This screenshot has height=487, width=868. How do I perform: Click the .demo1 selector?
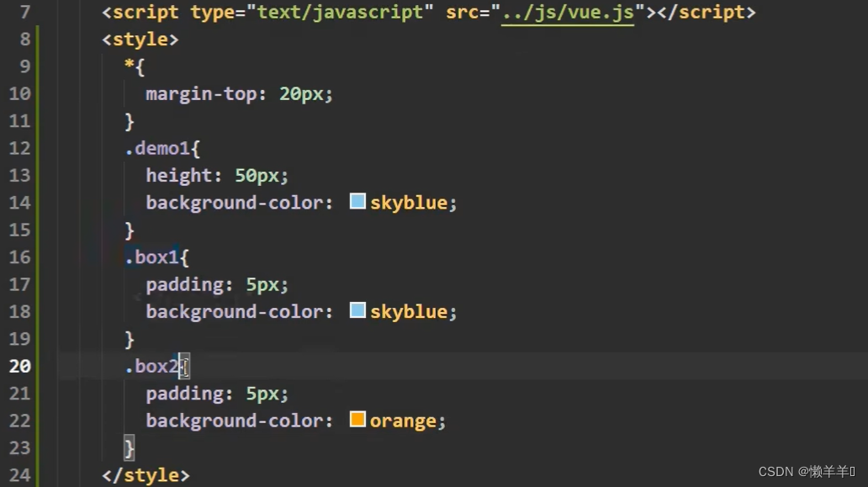coord(157,148)
